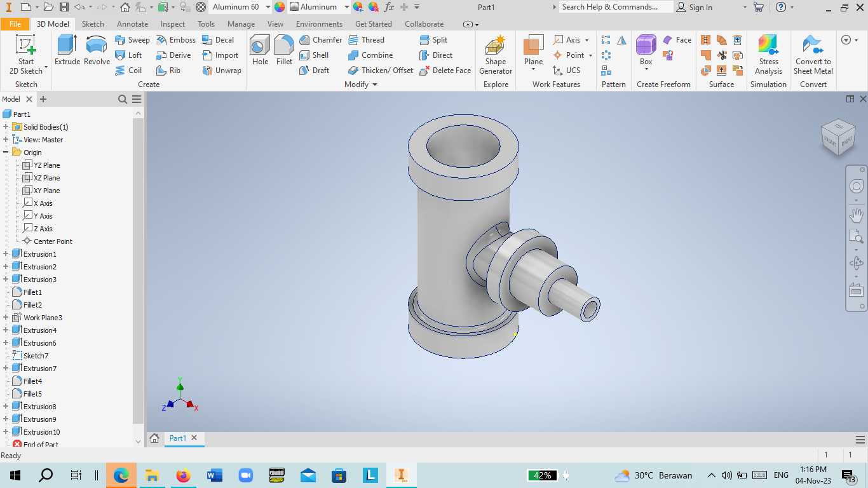Click the Sign In button
868x488 pixels.
(x=695, y=7)
